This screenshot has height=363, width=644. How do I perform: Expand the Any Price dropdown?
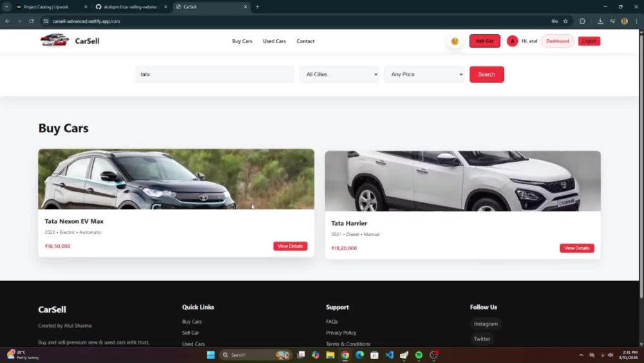coord(424,74)
